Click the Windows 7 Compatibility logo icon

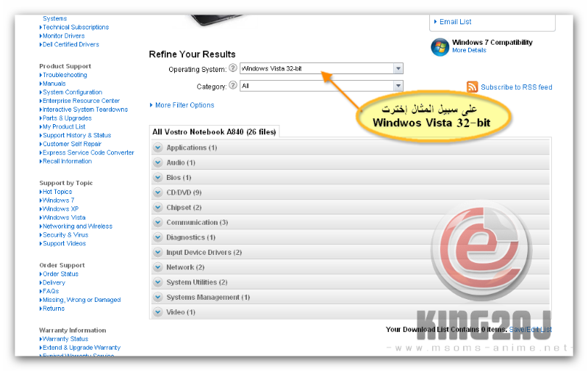(440, 46)
